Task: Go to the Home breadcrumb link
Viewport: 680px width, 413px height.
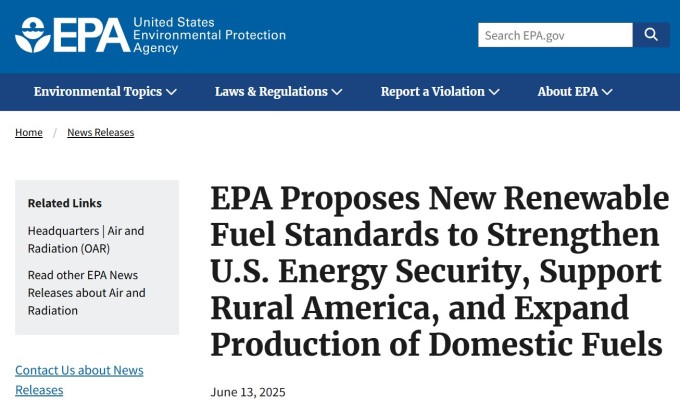Action: (29, 132)
